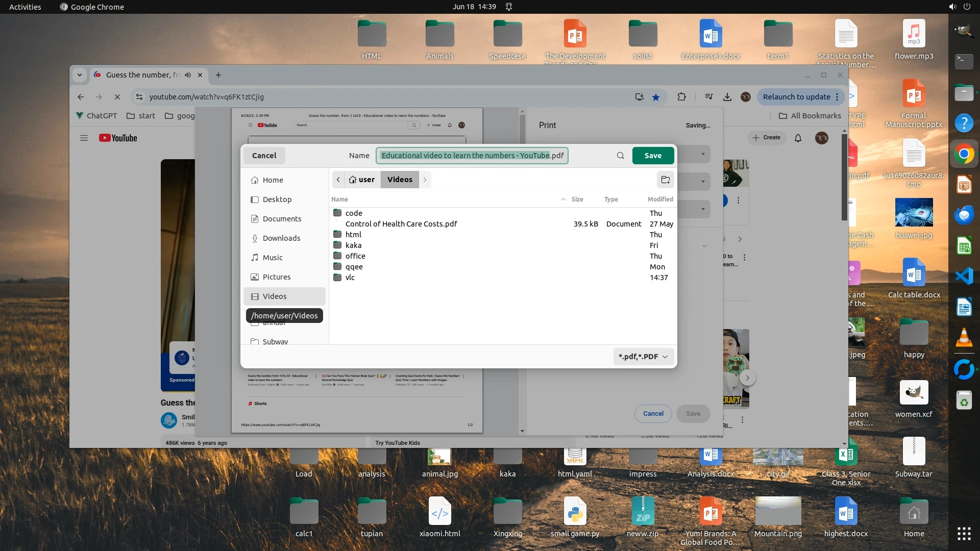Open VLC media player from dock
Viewport: 980px width, 551px height.
coord(964,337)
